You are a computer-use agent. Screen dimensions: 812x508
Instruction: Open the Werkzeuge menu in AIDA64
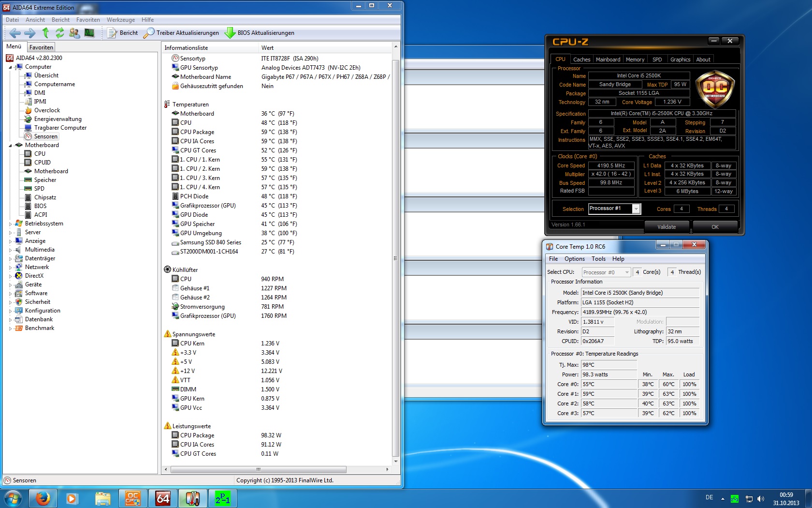(x=121, y=20)
